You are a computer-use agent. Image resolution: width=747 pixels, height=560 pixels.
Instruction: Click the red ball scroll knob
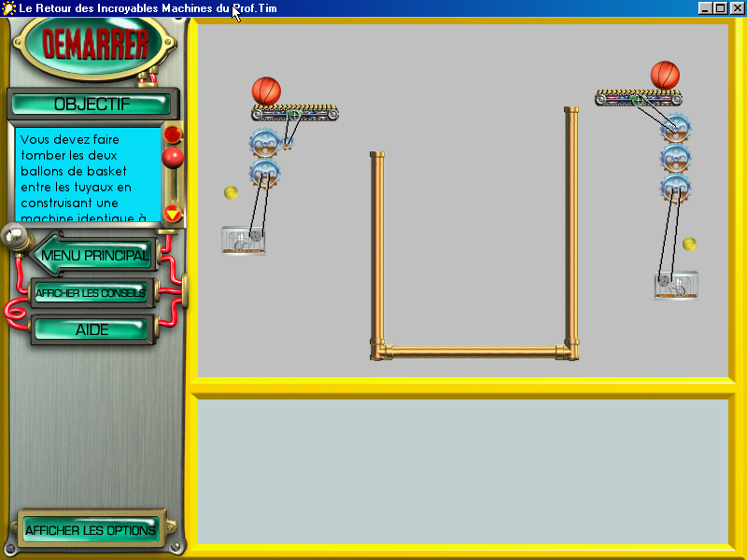[x=173, y=157]
